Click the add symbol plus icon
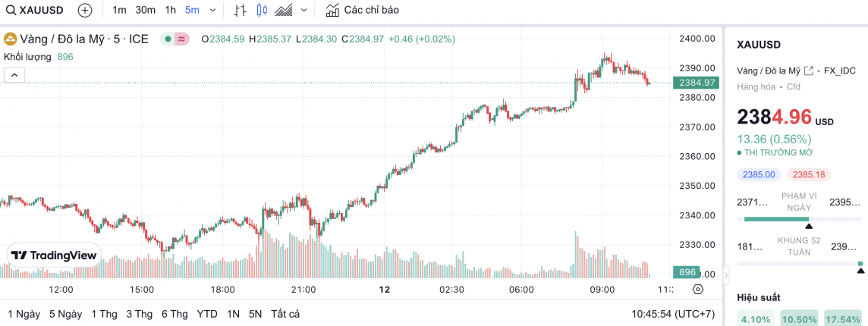The width and height of the screenshot is (868, 326). [x=85, y=11]
